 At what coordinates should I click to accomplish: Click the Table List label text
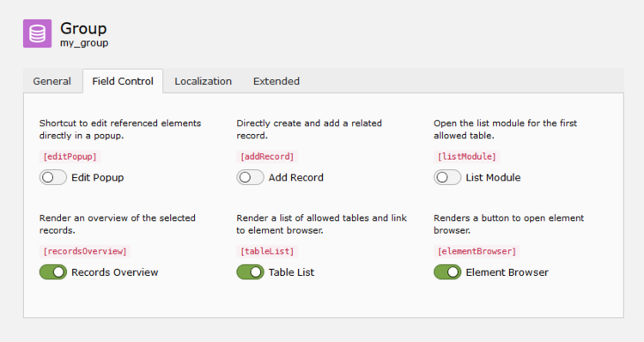[x=292, y=272]
